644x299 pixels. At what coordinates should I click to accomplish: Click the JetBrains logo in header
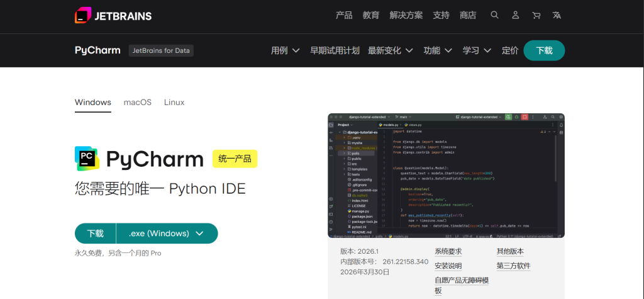[113, 16]
